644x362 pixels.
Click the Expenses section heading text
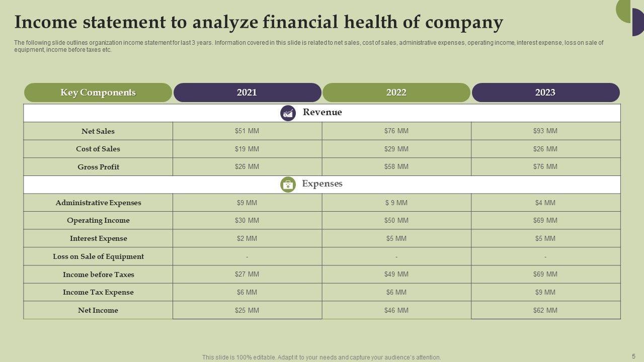tap(323, 184)
